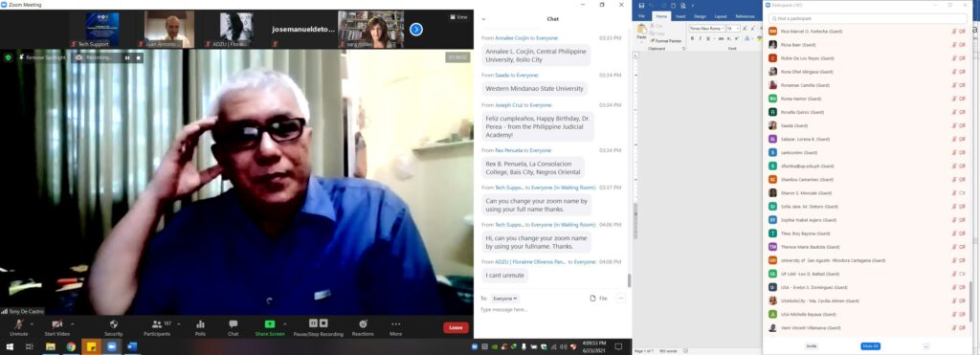Switch to the Insert tab in Word
The image size is (980, 355).
pyautogui.click(x=680, y=16)
